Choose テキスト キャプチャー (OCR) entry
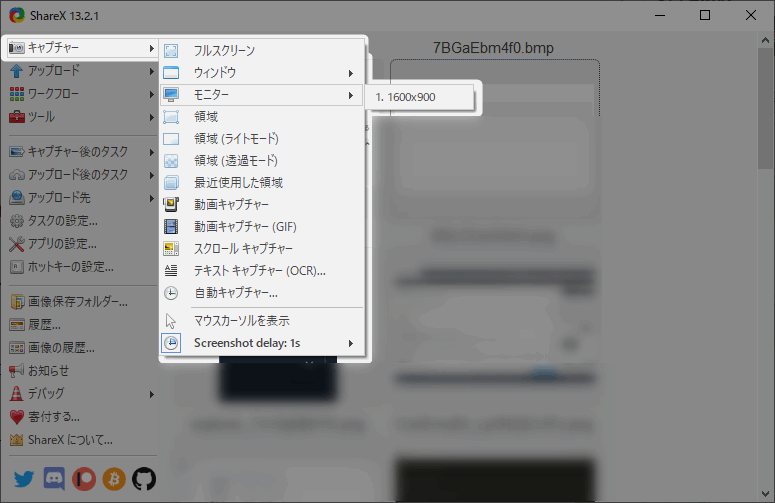 point(263,270)
